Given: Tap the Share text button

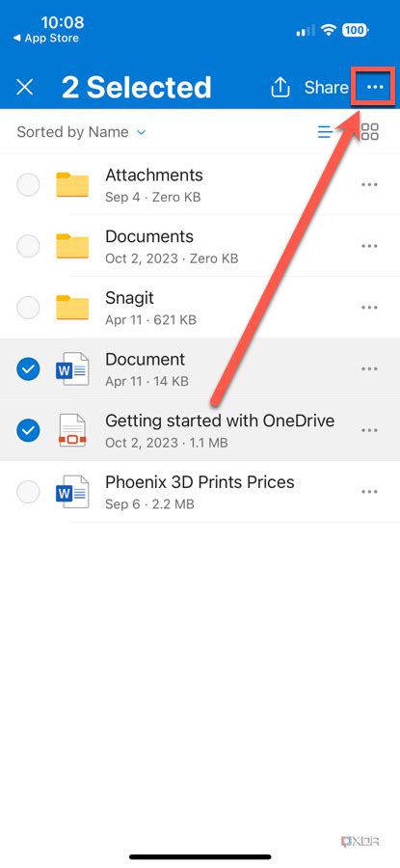Looking at the screenshot, I should click(326, 88).
